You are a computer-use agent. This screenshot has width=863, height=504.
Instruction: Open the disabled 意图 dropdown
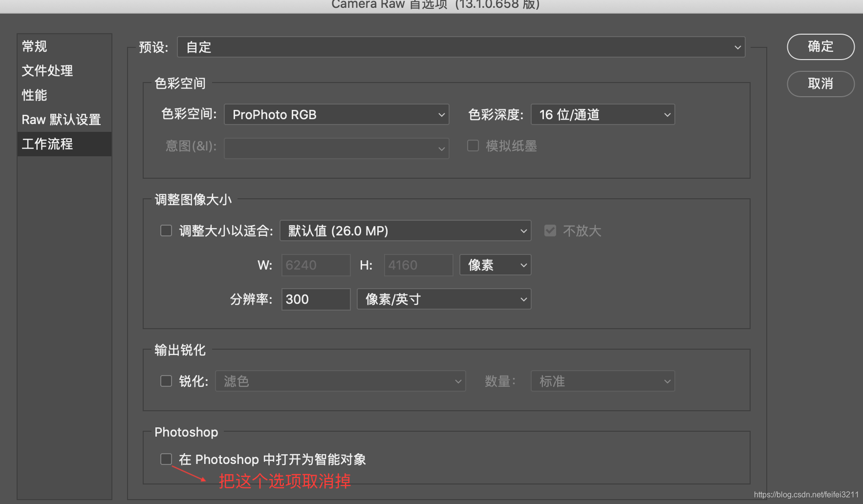click(336, 148)
